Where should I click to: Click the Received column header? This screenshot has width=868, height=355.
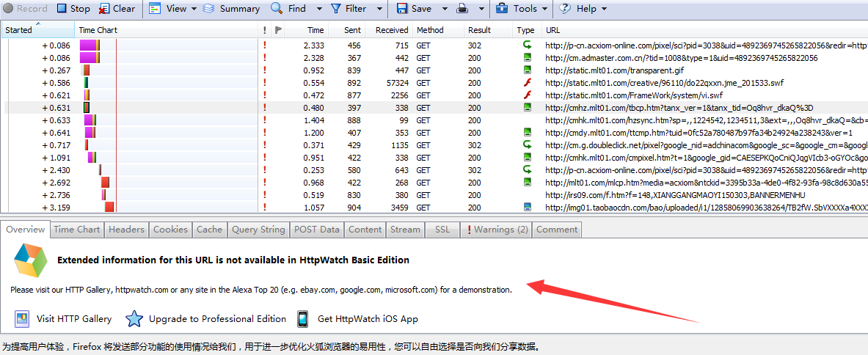click(x=391, y=30)
